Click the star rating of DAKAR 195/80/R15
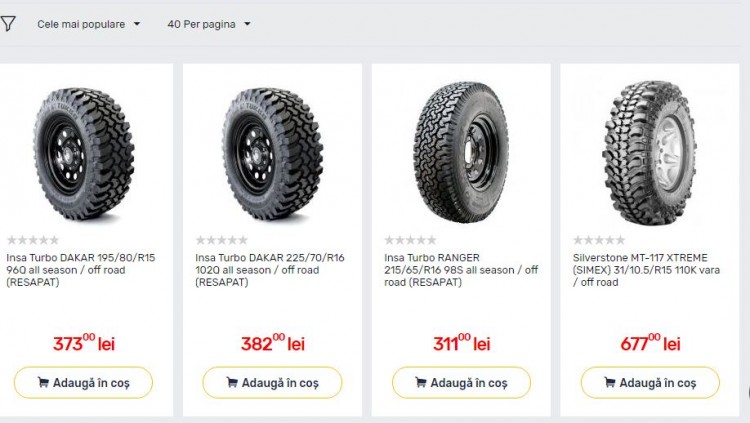Viewport: 750px width, 423px height. [x=33, y=240]
